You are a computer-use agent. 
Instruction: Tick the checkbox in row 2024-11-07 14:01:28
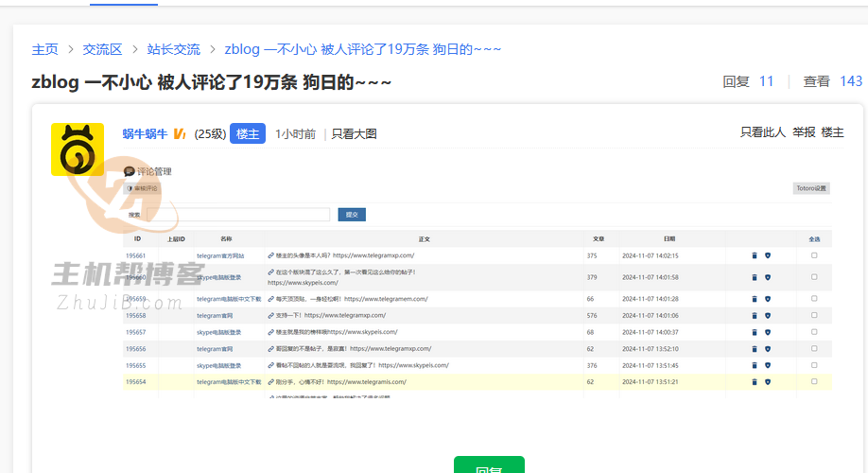tap(814, 299)
